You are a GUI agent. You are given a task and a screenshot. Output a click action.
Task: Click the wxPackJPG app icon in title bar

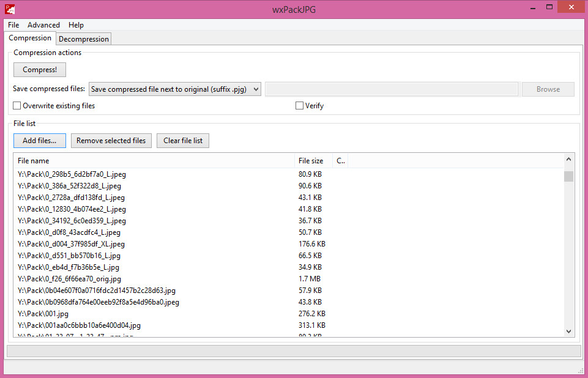(9, 9)
